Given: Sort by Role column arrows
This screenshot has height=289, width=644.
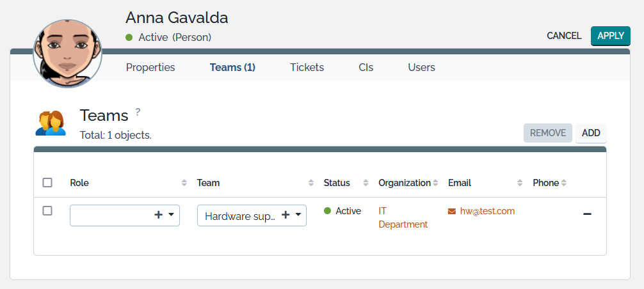Looking at the screenshot, I should tap(184, 183).
